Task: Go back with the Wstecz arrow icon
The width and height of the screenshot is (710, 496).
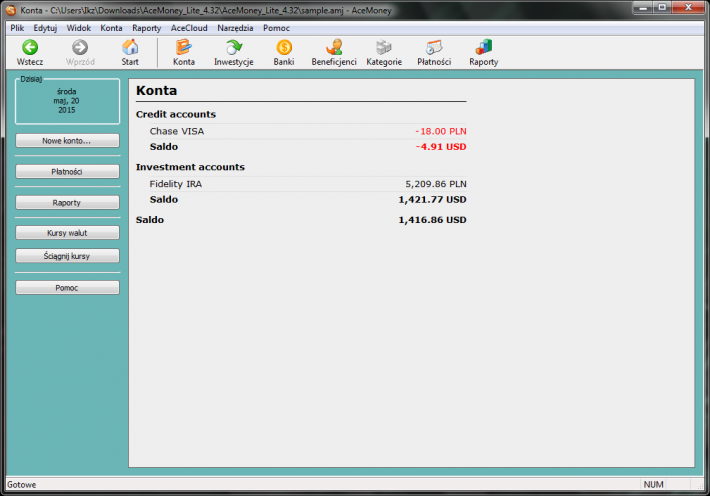Action: 30,47
